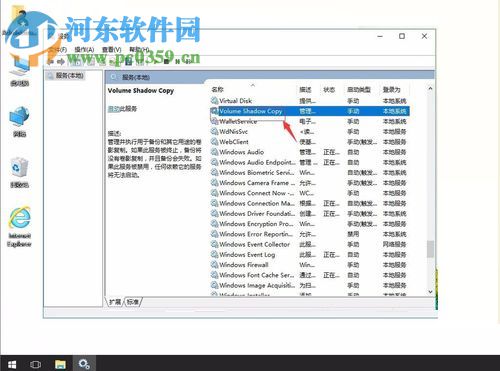Click gear icon beside Windows Biometric Service
This screenshot has height=371, width=500.
click(x=214, y=172)
